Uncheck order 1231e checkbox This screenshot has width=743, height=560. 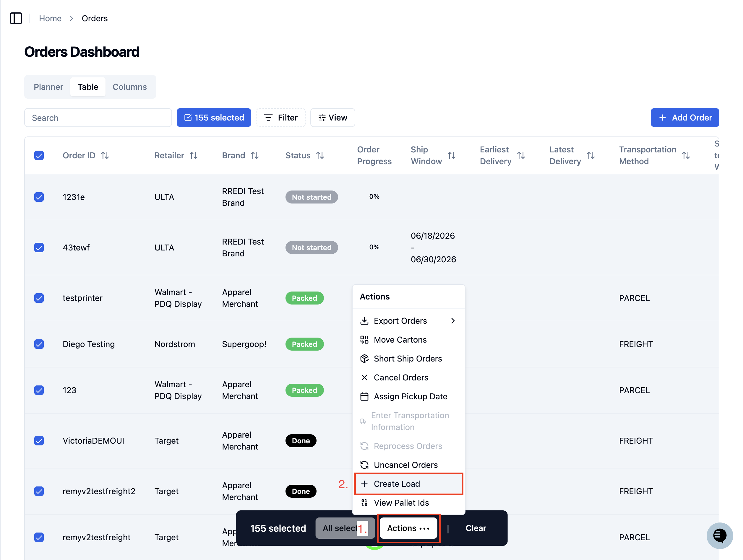point(39,197)
